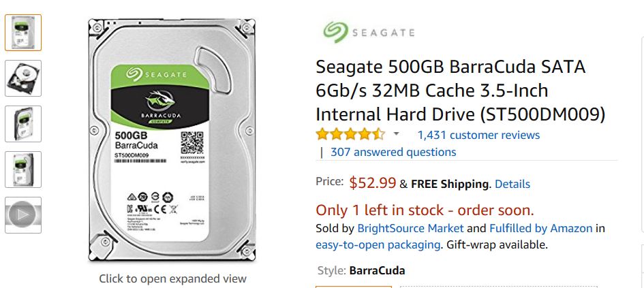Click the 'Click to open expanded view' text
This screenshot has width=644, height=288.
pyautogui.click(x=172, y=279)
